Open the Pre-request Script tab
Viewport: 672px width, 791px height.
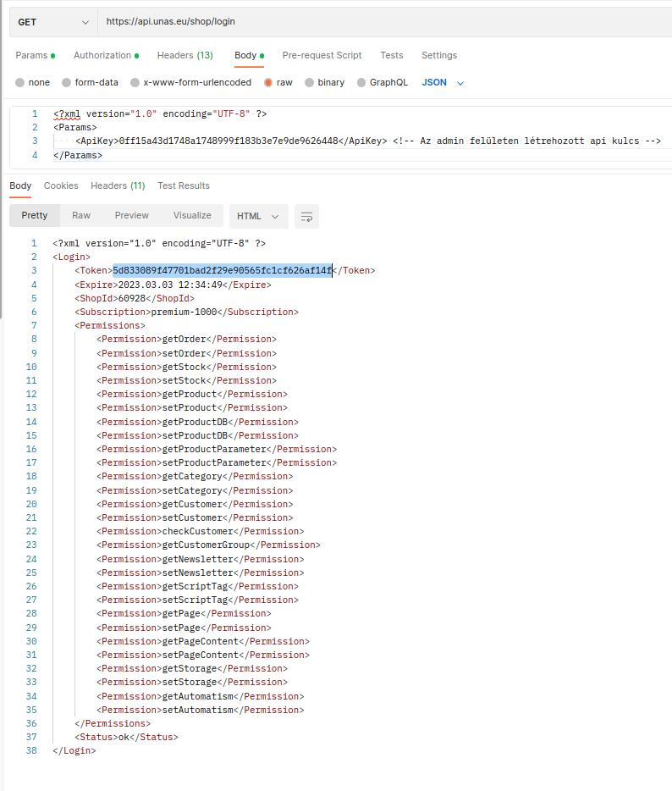pyautogui.click(x=322, y=56)
